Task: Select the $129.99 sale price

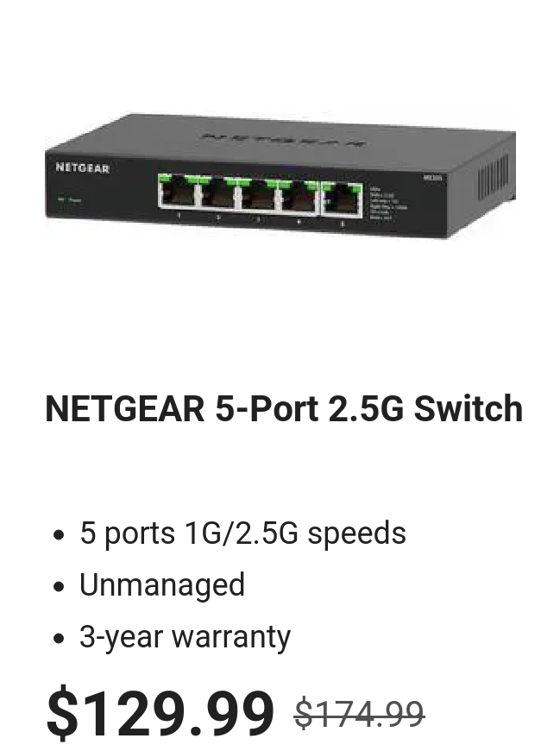Action: [160, 711]
